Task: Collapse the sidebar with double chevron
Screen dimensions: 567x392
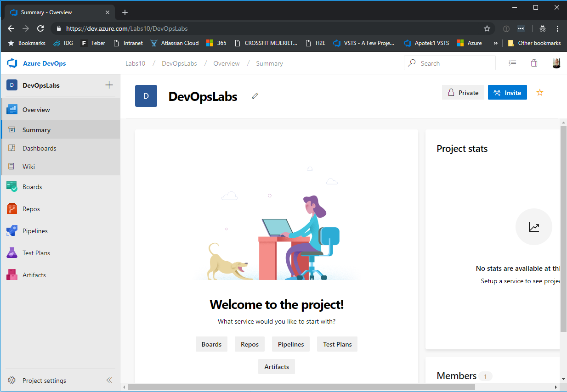Action: [109, 380]
